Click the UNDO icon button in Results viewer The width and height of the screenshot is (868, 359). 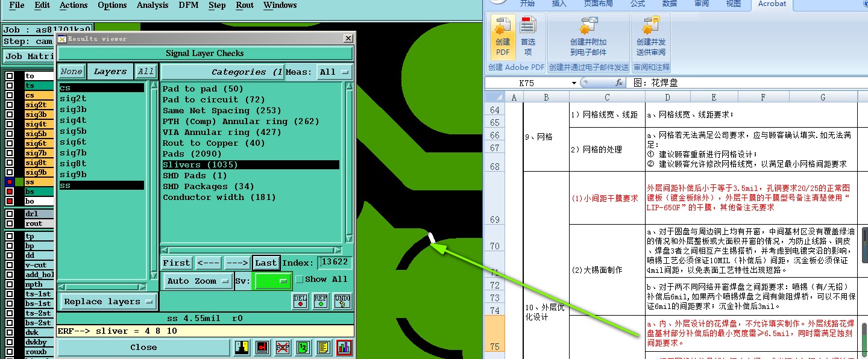342,301
